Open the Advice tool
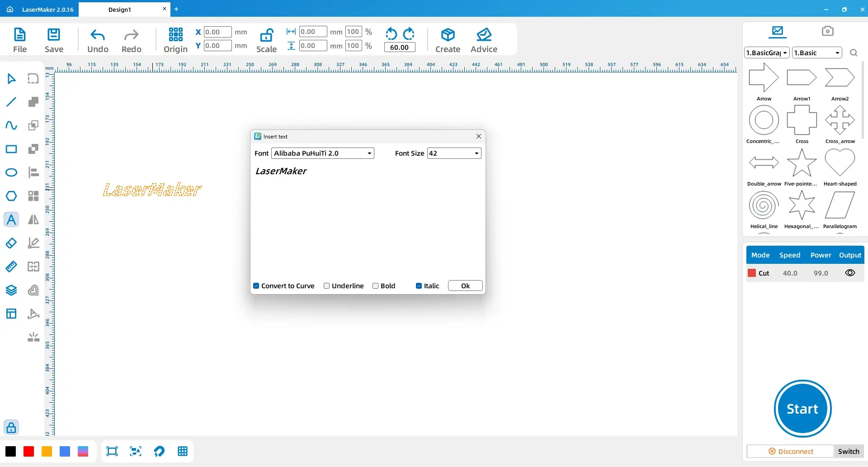868x467 pixels. click(x=484, y=40)
